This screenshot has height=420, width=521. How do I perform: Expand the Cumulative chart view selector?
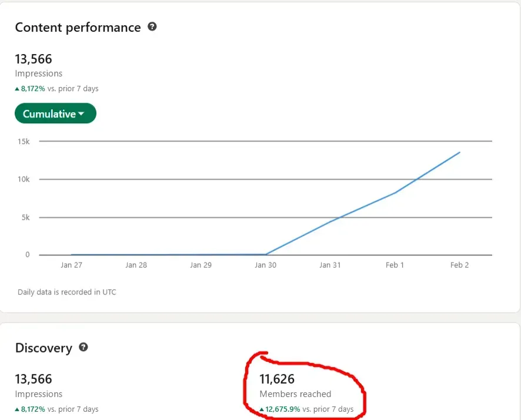point(55,113)
